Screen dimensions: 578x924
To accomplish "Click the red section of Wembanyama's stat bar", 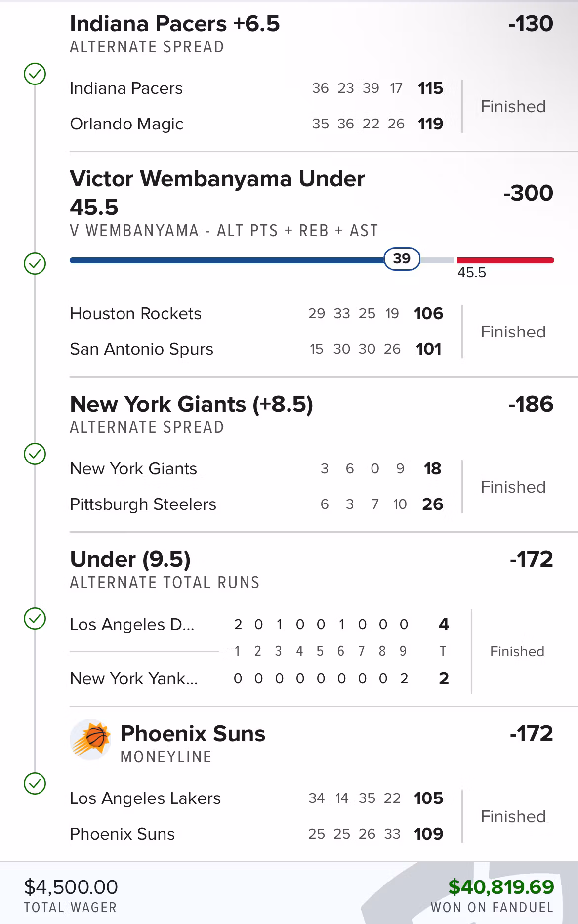I will [x=505, y=260].
